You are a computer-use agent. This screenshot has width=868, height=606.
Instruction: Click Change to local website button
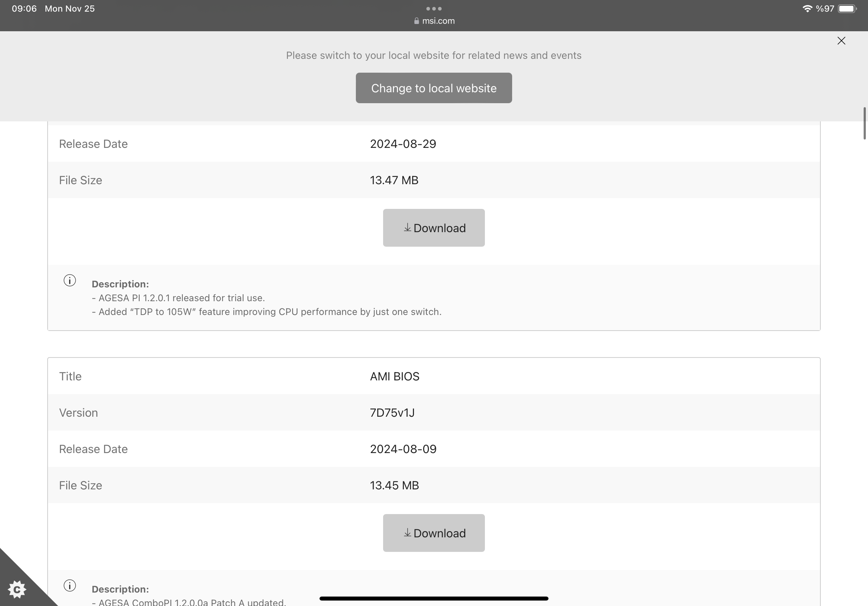tap(434, 88)
